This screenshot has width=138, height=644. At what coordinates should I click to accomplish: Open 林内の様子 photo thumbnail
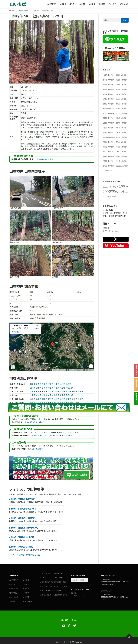pos(31,226)
